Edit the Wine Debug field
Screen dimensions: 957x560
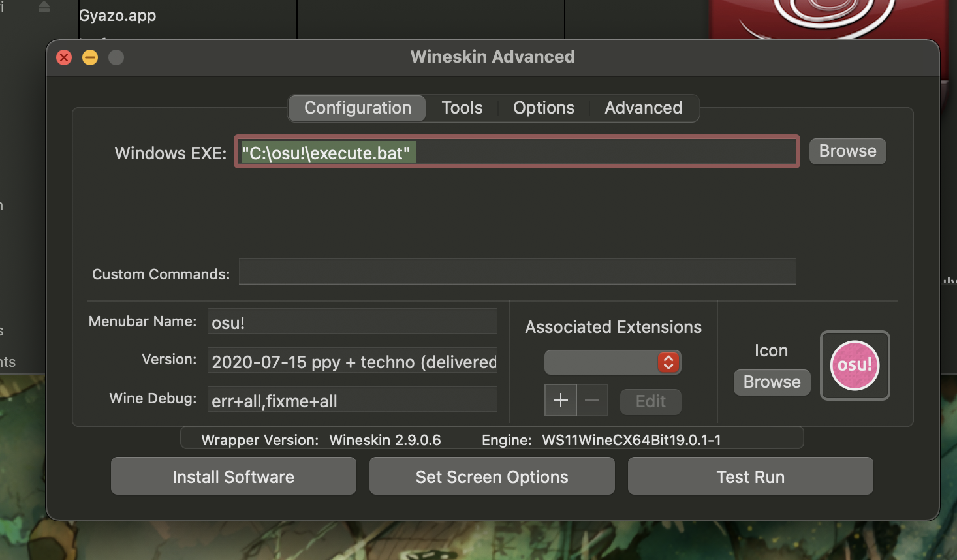tap(353, 400)
